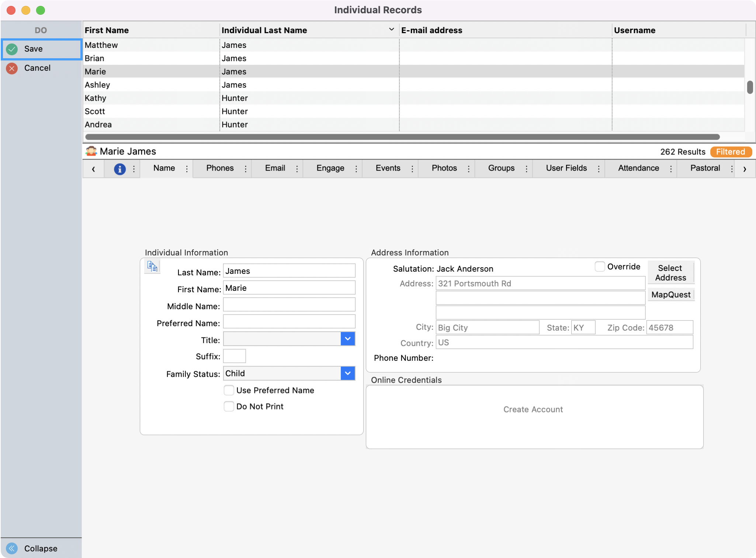Viewport: 756px width, 558px height.
Task: Open the Family Status dropdown showing Child
Action: (x=347, y=373)
